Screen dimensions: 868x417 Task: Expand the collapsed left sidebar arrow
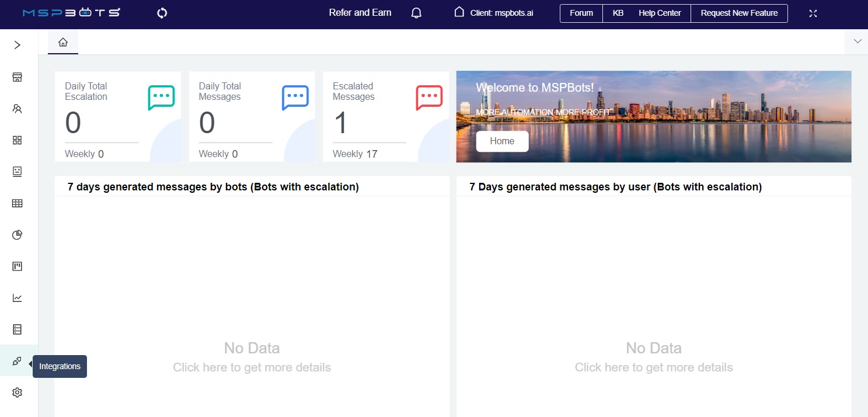click(x=17, y=44)
